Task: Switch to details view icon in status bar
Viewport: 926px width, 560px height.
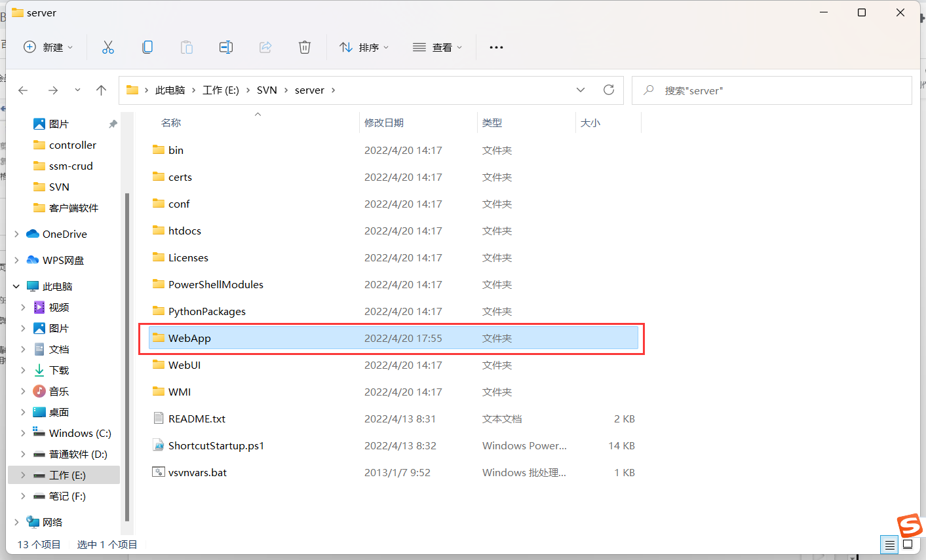Action: (x=889, y=544)
